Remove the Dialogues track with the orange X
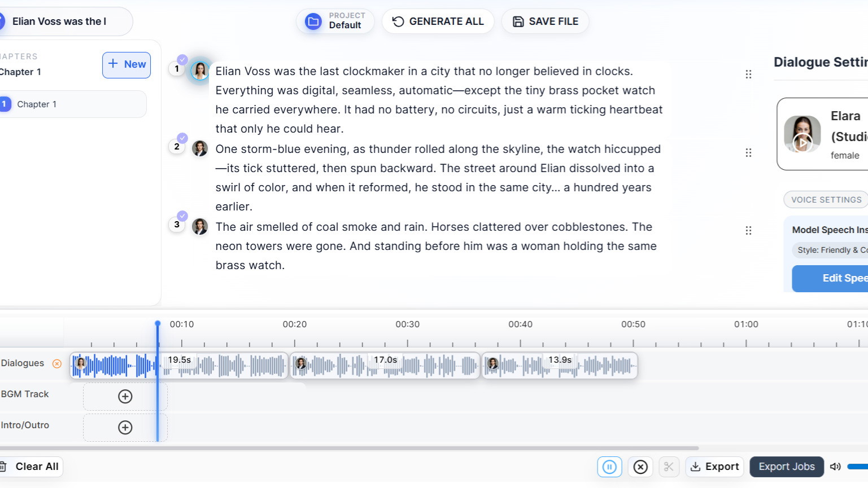This screenshot has height=488, width=868. 57,364
